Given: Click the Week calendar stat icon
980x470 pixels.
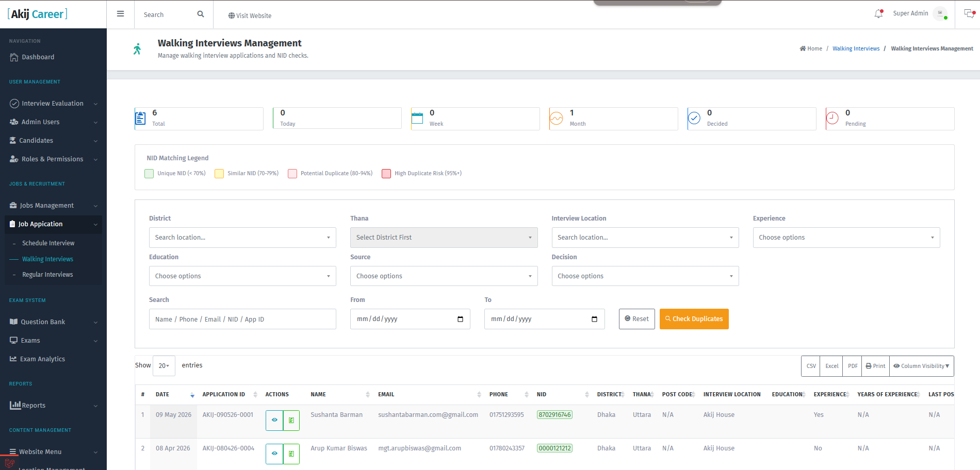Looking at the screenshot, I should pyautogui.click(x=417, y=119).
